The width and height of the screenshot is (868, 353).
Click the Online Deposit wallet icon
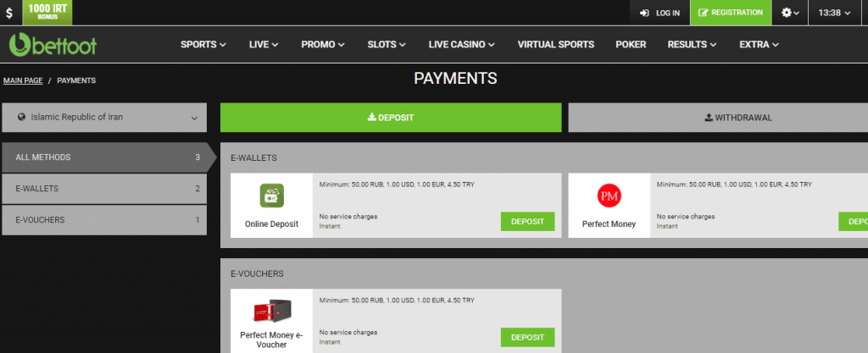[271, 196]
